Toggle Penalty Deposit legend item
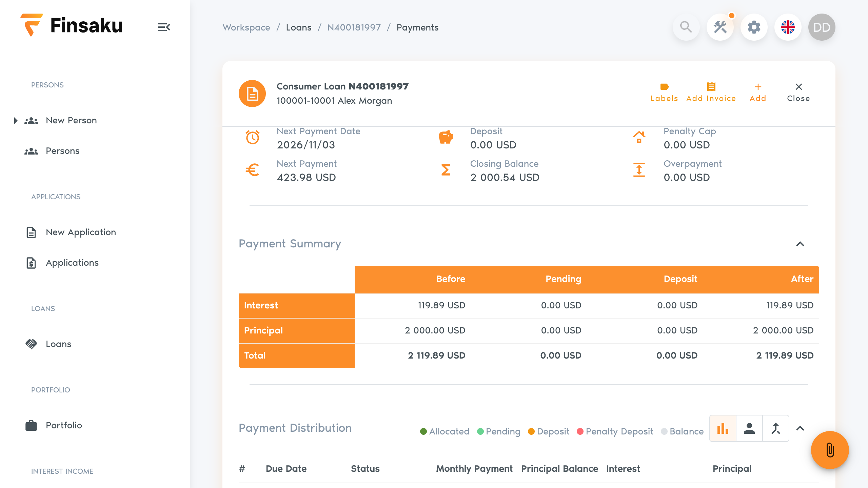The width and height of the screenshot is (868, 488). coord(615,431)
